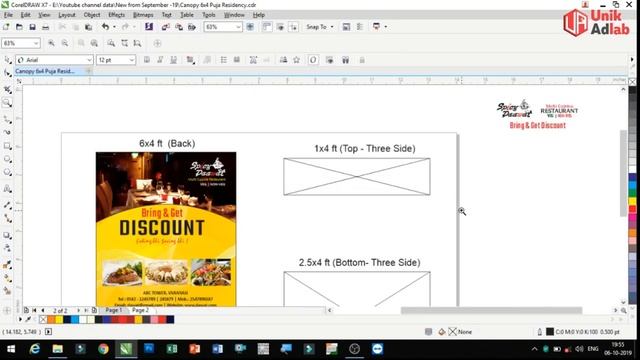Click the Zoom out magnifier icon

65,43
